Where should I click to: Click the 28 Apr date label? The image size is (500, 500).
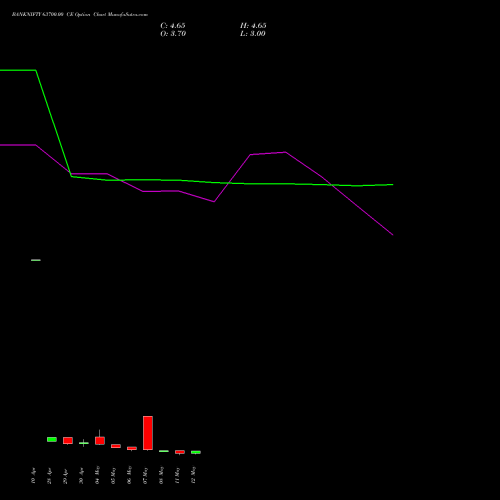point(49,476)
